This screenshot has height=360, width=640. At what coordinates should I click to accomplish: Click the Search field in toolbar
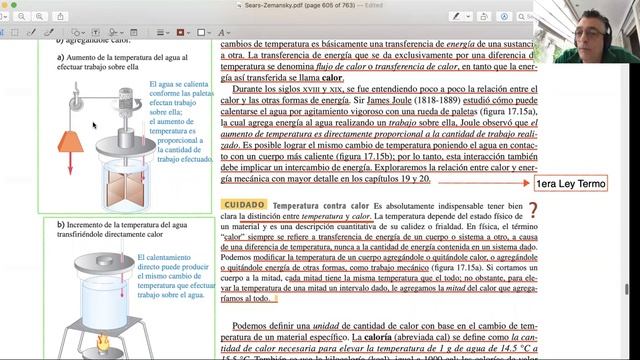(x=526, y=16)
